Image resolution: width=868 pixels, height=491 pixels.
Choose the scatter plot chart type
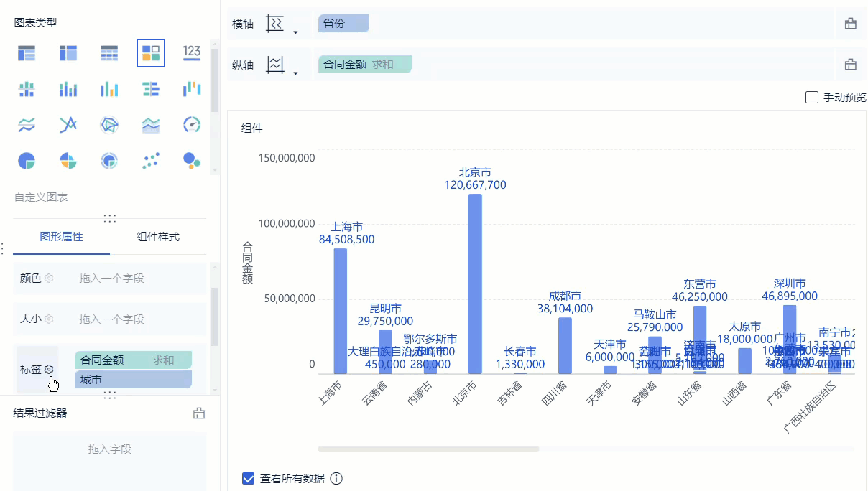pyautogui.click(x=150, y=160)
